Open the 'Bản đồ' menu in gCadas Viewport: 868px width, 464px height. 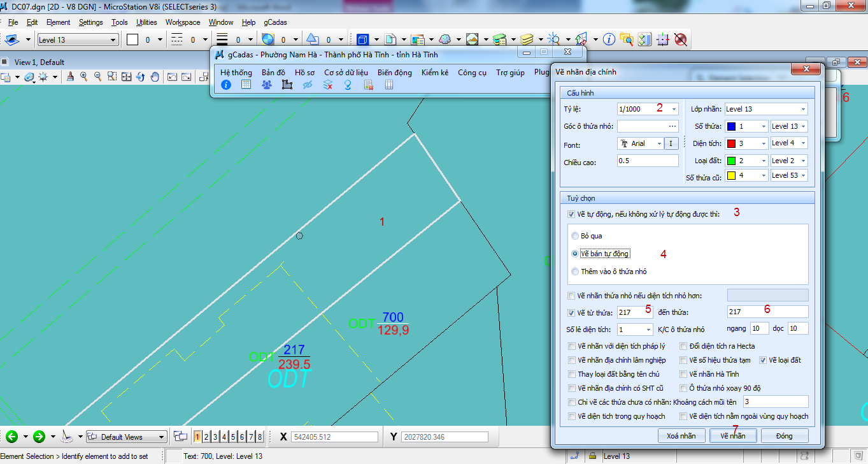click(273, 73)
